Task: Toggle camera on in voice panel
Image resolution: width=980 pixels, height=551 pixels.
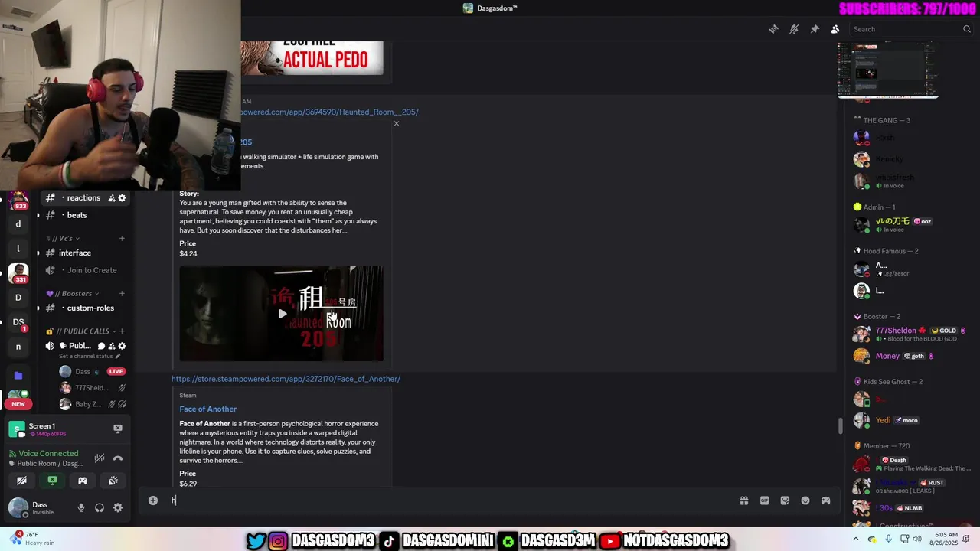Action: pyautogui.click(x=21, y=481)
